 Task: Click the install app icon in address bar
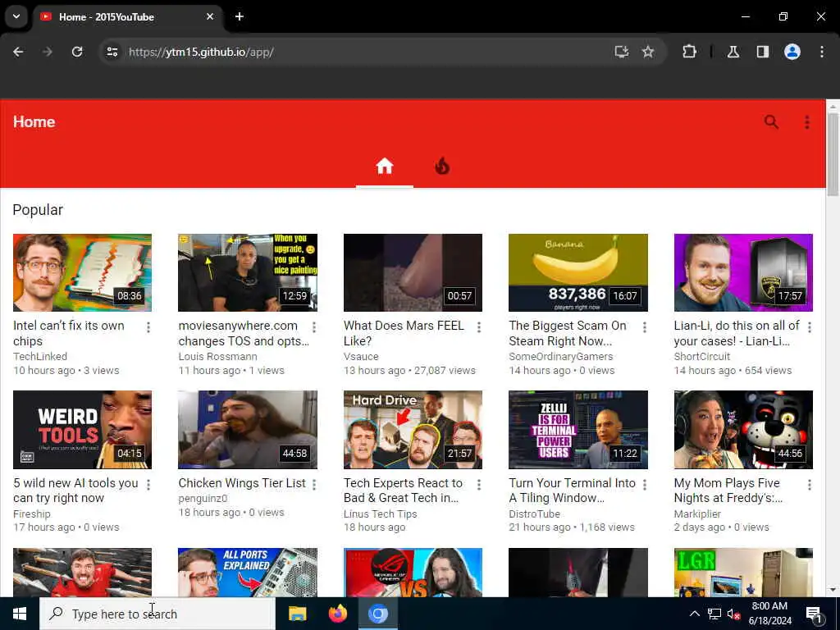[622, 52]
